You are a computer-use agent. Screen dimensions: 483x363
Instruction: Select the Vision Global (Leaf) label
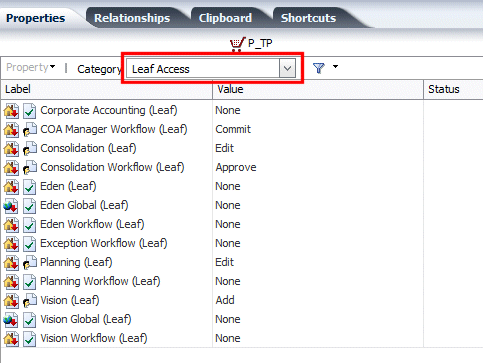(x=86, y=319)
